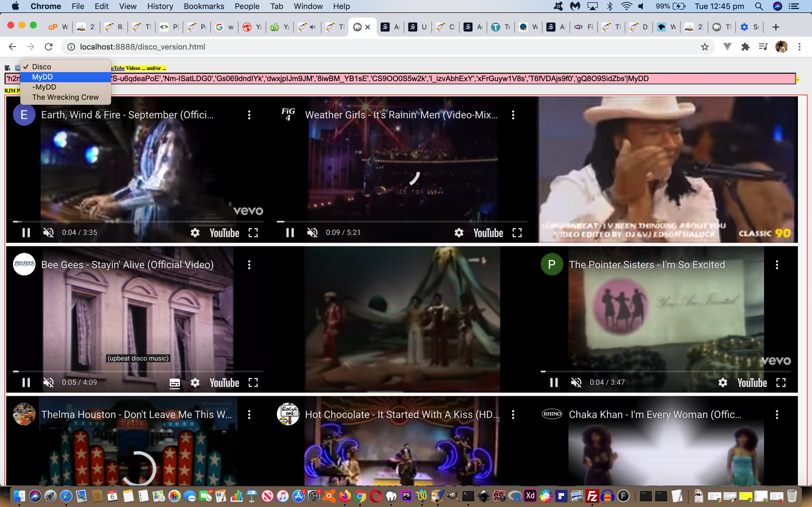Click the Pointer Sisters channel avatar
This screenshot has height=507, width=812.
coord(551,264)
